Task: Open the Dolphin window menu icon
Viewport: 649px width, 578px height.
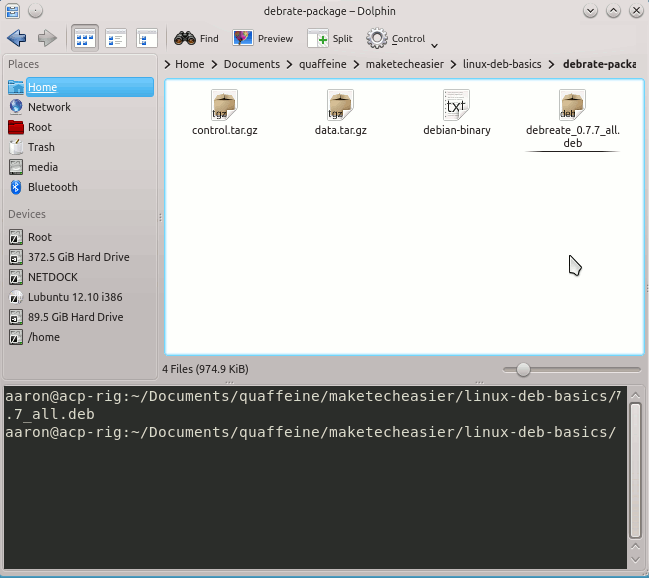Action: (x=12, y=11)
